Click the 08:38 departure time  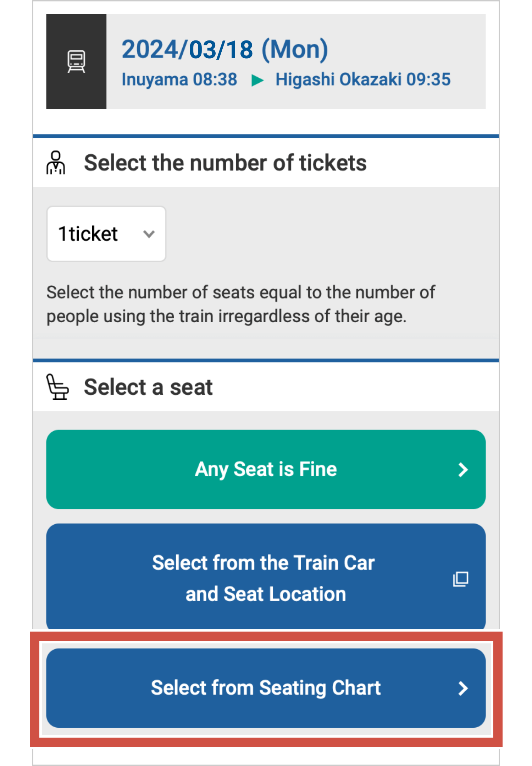pos(215,80)
